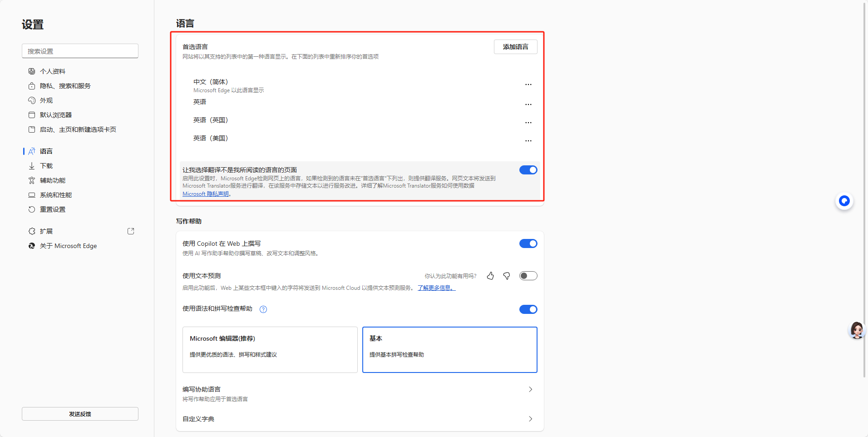Select the 外观 appearance section

(47, 100)
